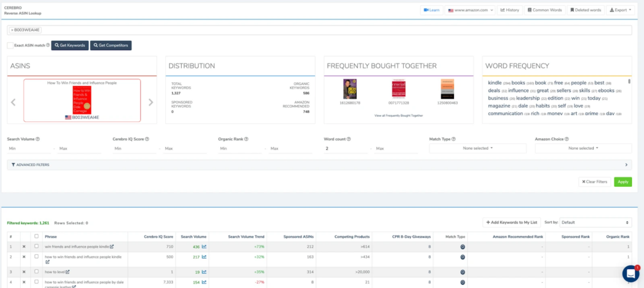
Task: Go to next ASIN with the right chevron
Action: pyautogui.click(x=151, y=102)
